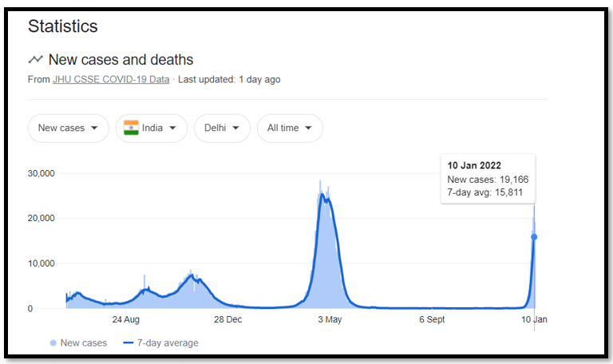Click the dark blue 7-day average legend line
The image size is (613, 364).
(x=129, y=343)
